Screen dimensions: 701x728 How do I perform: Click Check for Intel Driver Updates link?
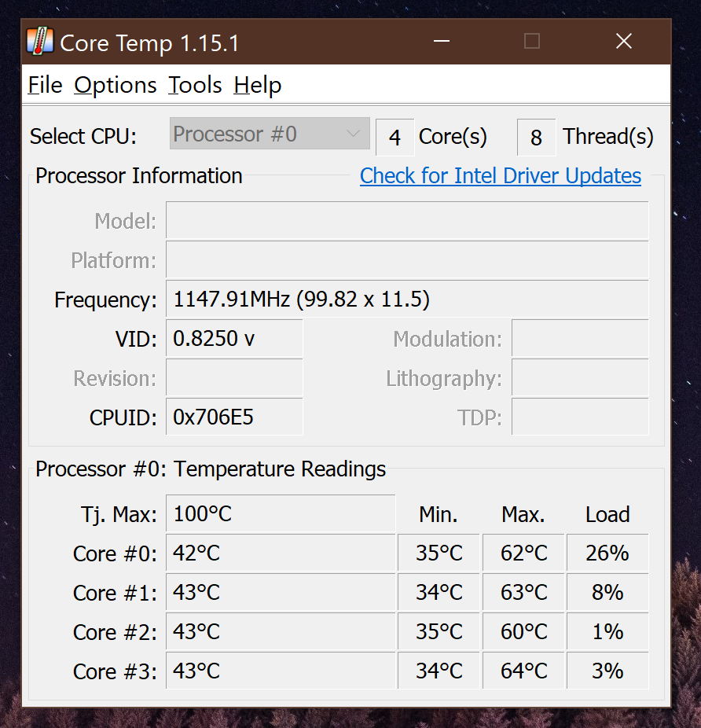pyautogui.click(x=501, y=176)
